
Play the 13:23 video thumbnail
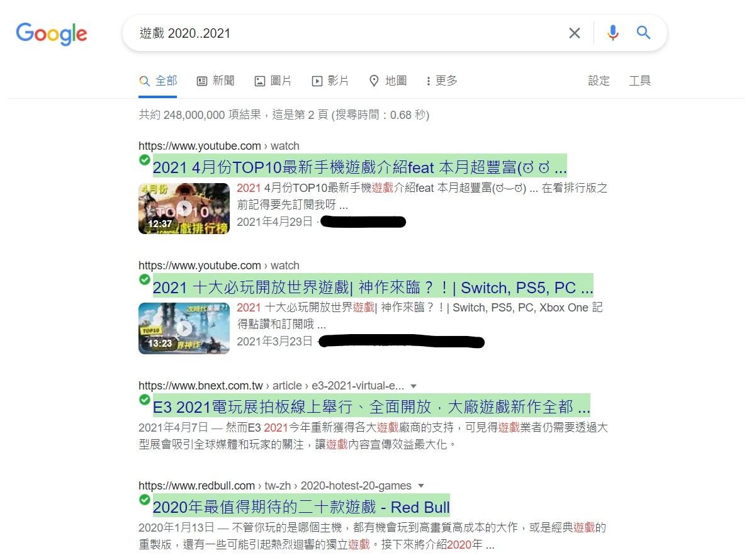click(184, 328)
